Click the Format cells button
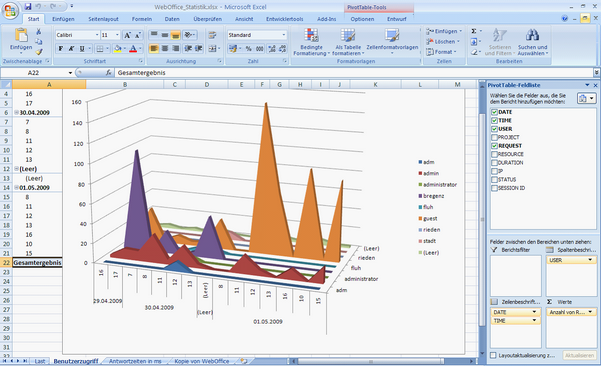 442,52
